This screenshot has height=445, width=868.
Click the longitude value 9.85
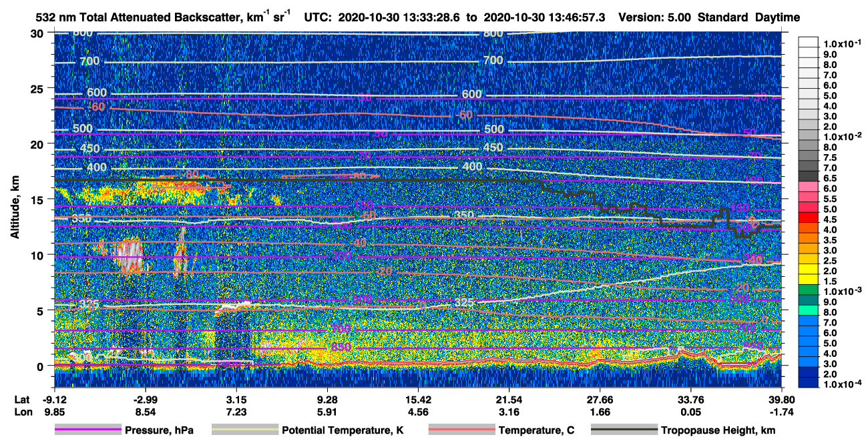[x=54, y=412]
